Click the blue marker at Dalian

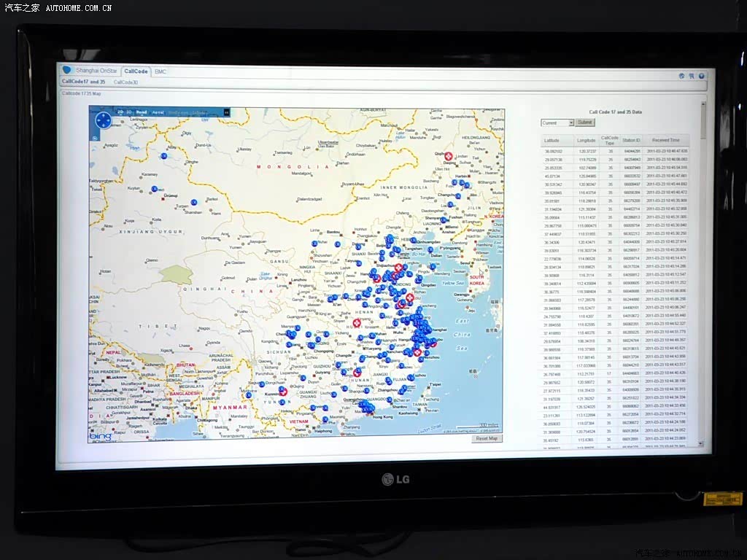[x=430, y=249]
